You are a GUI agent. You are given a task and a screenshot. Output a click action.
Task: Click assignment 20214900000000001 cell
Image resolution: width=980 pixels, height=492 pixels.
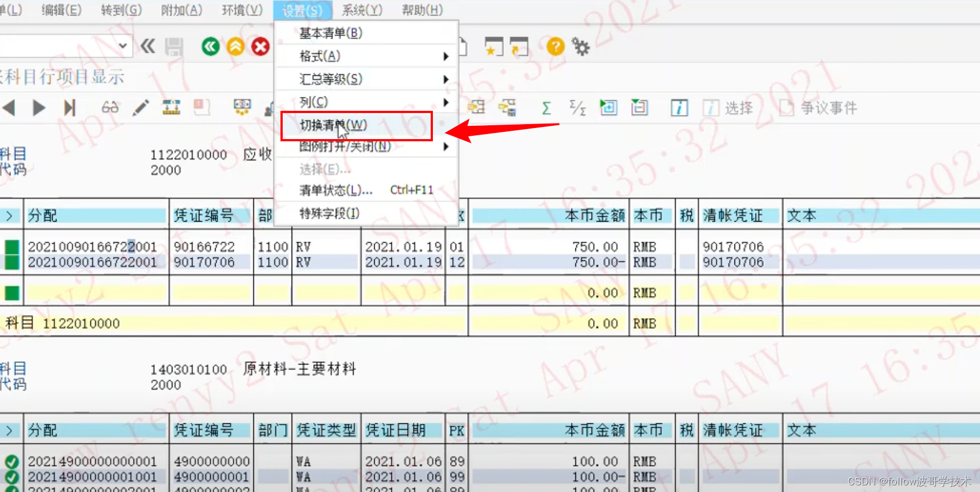[93, 462]
